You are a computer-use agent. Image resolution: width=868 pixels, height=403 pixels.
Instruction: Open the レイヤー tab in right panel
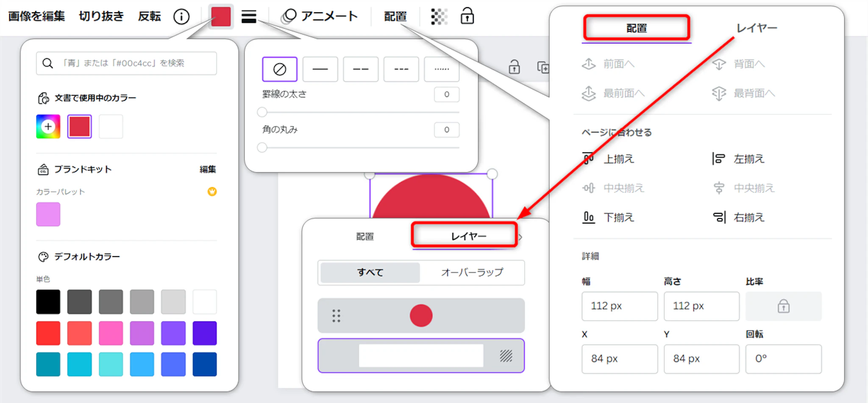(757, 28)
